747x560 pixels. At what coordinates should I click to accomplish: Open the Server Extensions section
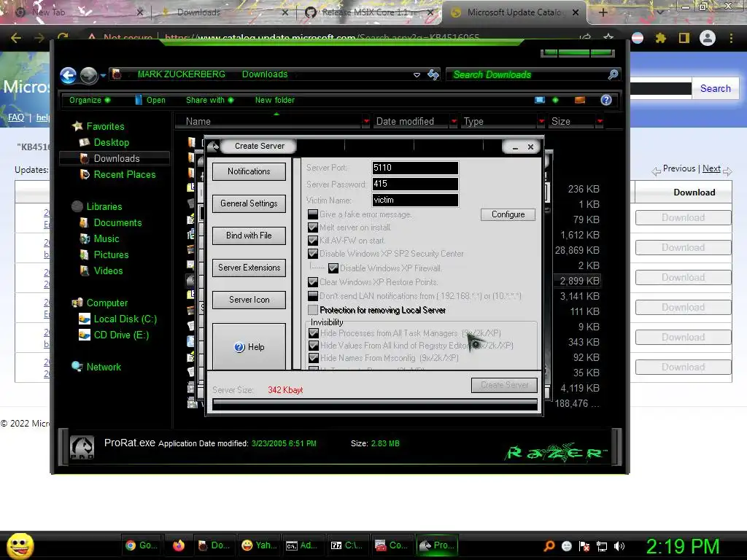click(249, 268)
